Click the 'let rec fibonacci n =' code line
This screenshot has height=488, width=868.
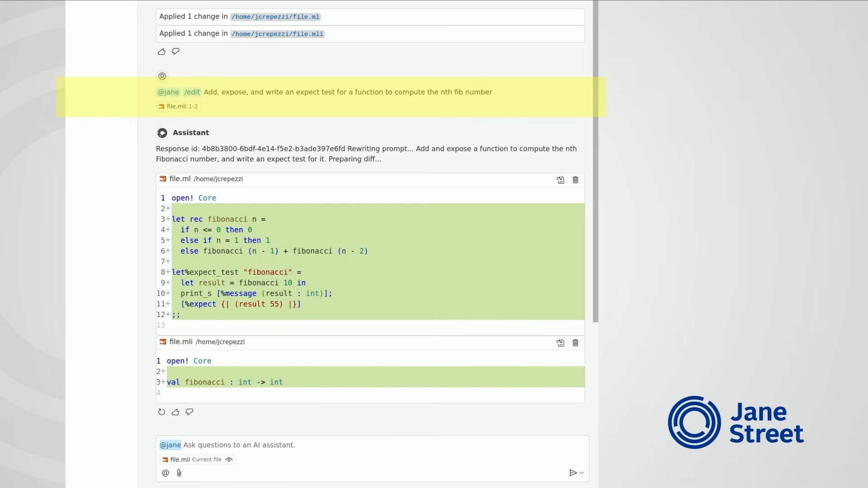point(218,219)
